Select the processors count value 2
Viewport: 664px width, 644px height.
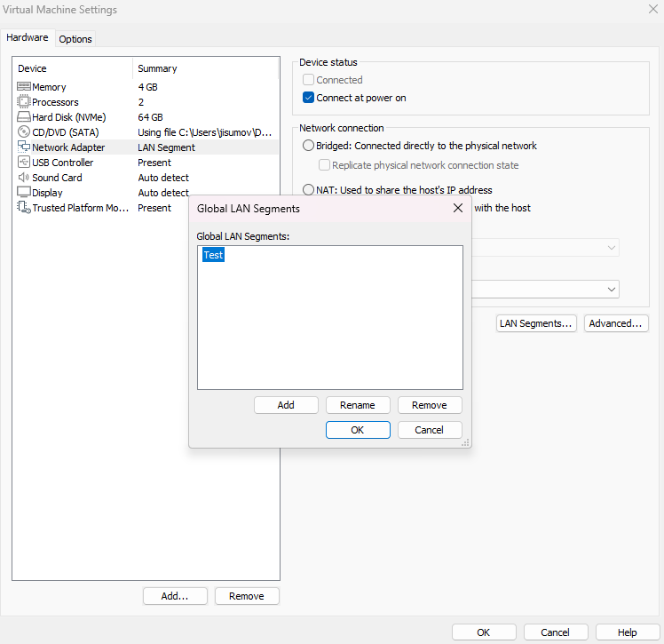(x=141, y=102)
